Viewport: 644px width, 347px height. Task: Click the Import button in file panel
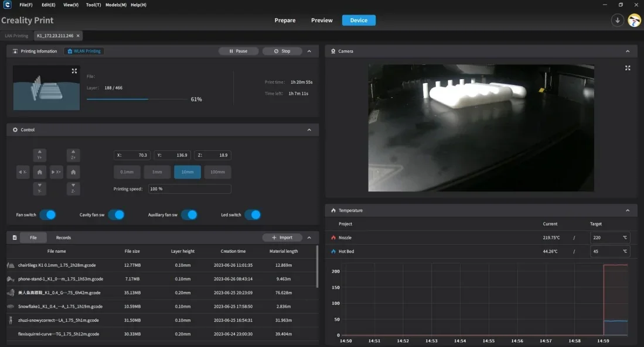pyautogui.click(x=282, y=237)
